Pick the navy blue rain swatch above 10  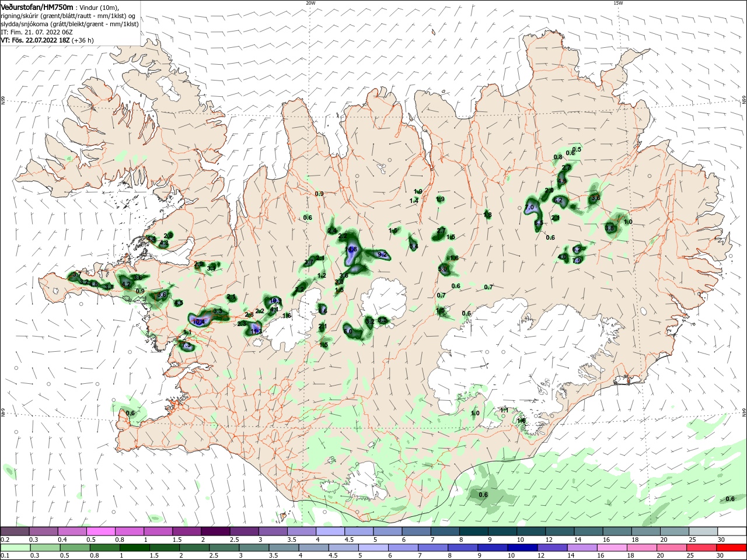(x=521, y=548)
